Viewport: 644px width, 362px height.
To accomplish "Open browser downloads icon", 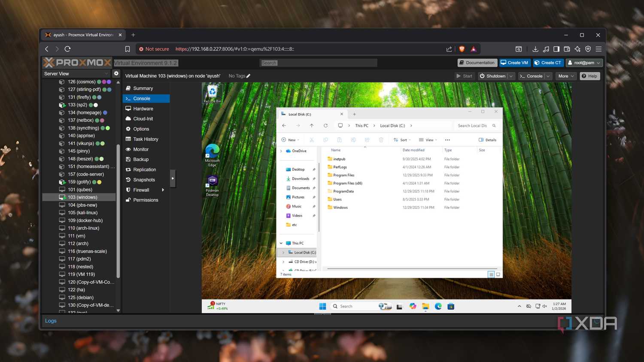I will point(535,49).
